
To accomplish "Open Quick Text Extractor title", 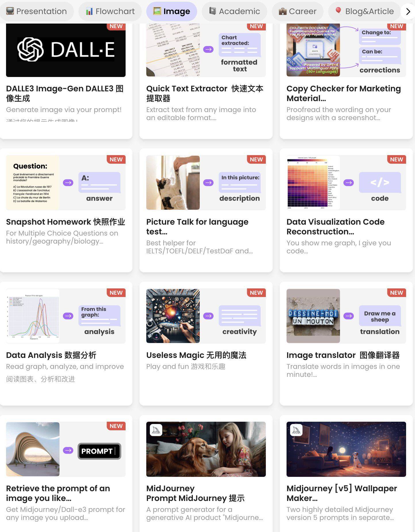I will pyautogui.click(x=205, y=93).
